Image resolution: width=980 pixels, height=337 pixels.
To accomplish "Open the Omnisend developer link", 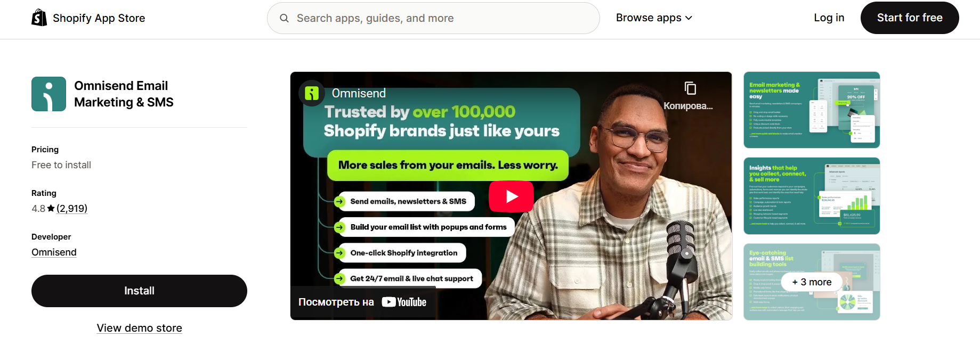I will pyautogui.click(x=54, y=252).
